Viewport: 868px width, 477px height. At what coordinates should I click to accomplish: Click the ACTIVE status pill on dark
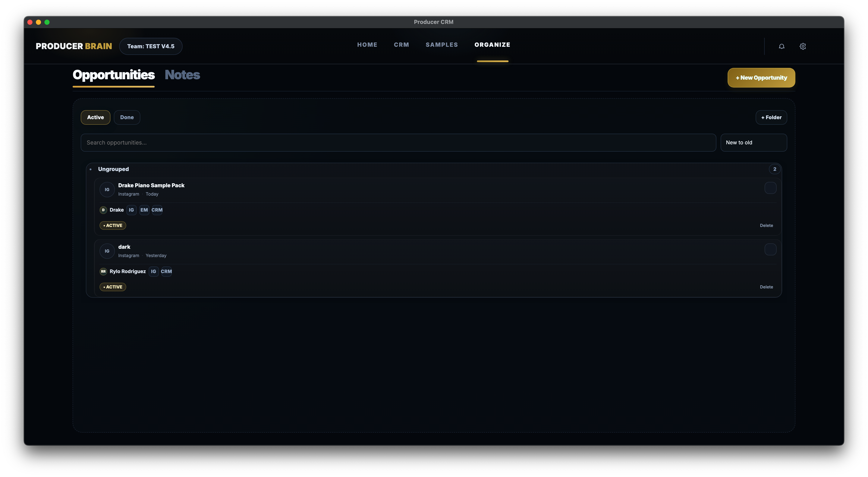pos(113,287)
